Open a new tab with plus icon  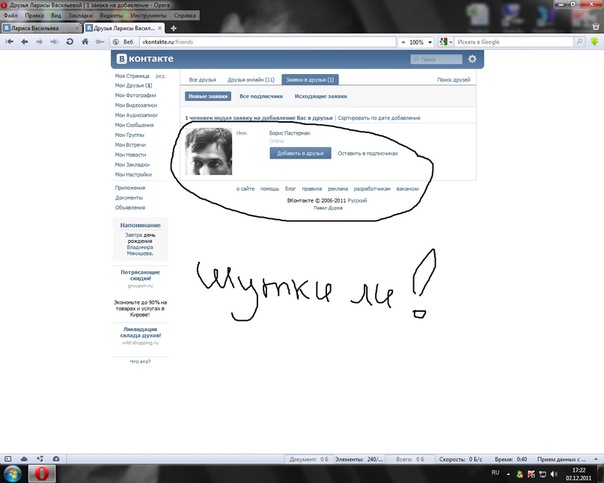174,28
